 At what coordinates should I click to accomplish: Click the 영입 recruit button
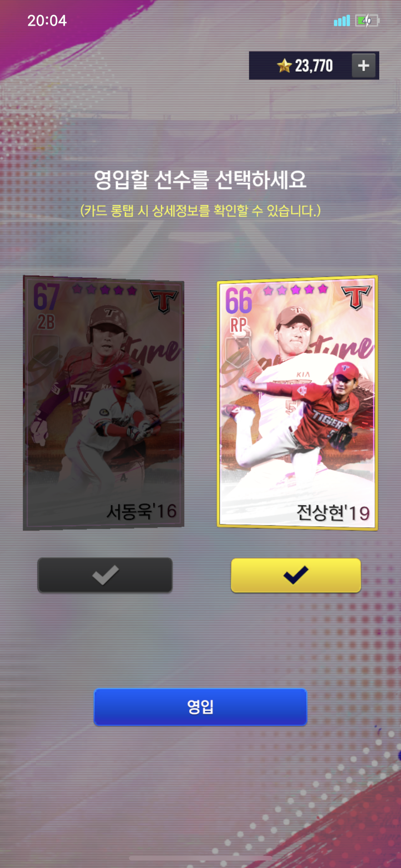[x=200, y=706]
